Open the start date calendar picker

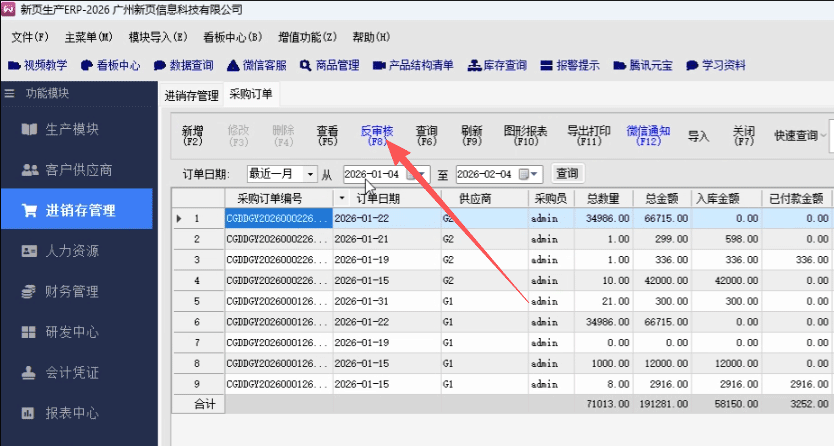[421, 174]
